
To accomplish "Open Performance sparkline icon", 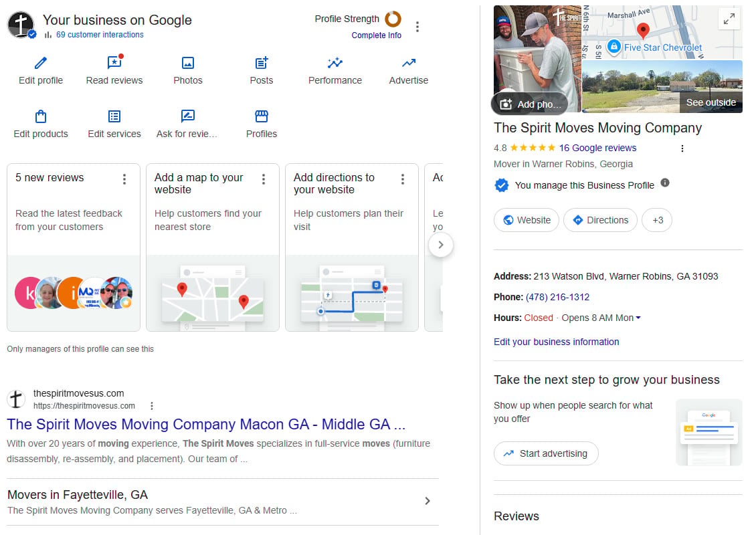I will pyautogui.click(x=335, y=63).
